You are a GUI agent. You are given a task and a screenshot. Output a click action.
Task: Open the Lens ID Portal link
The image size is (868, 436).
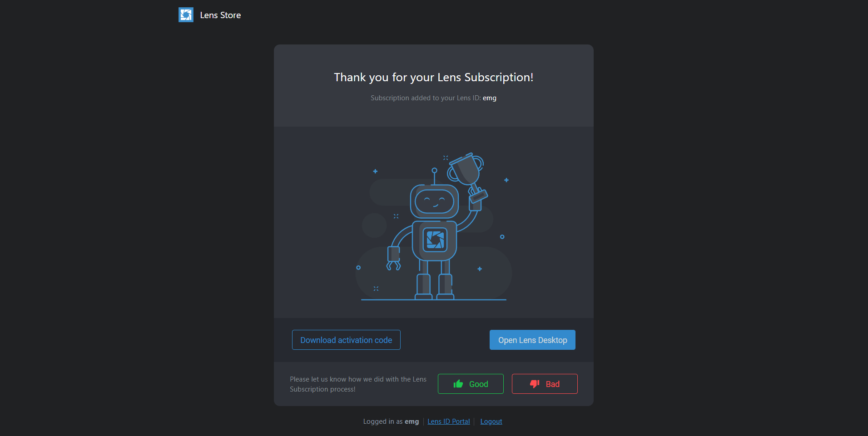[448, 421]
